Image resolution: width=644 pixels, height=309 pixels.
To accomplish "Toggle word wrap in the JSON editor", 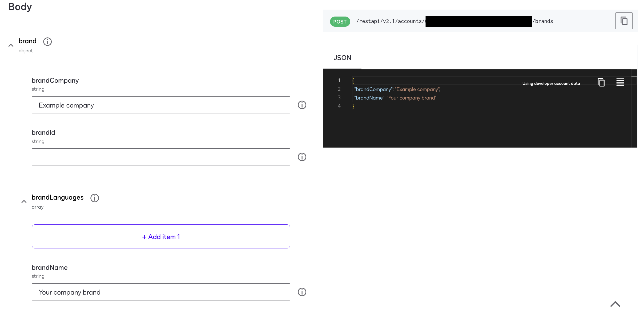I will (620, 82).
